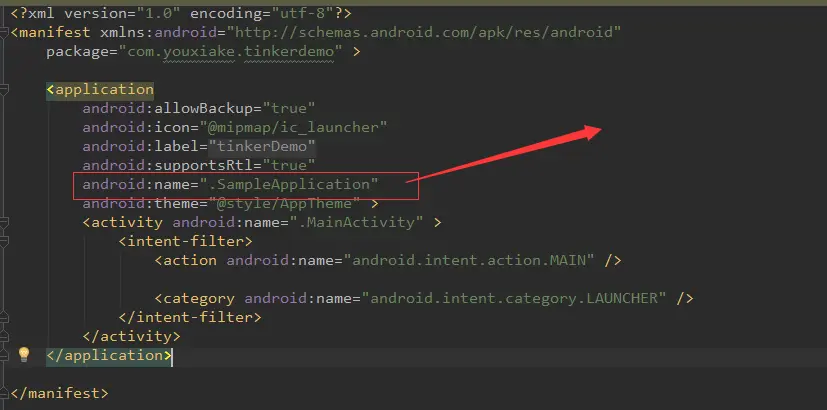The image size is (827, 410).
Task: Click the closing </application> tag
Action: pyautogui.click(x=109, y=356)
